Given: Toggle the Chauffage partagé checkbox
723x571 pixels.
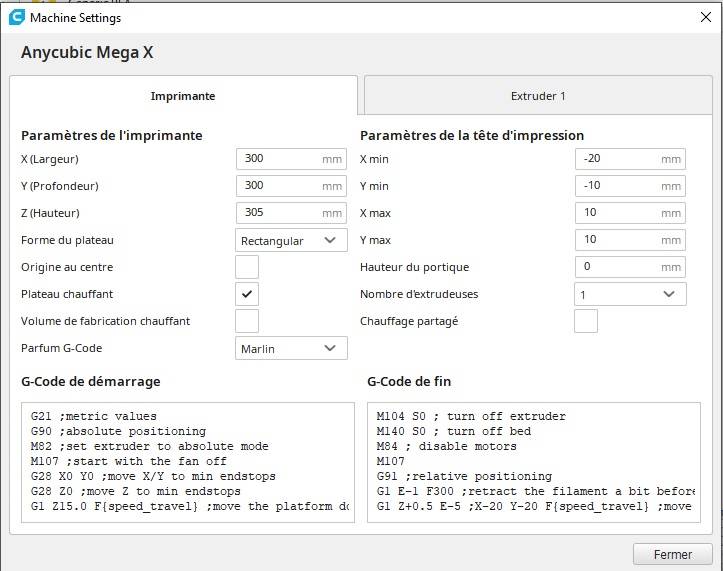Looking at the screenshot, I should pyautogui.click(x=586, y=321).
